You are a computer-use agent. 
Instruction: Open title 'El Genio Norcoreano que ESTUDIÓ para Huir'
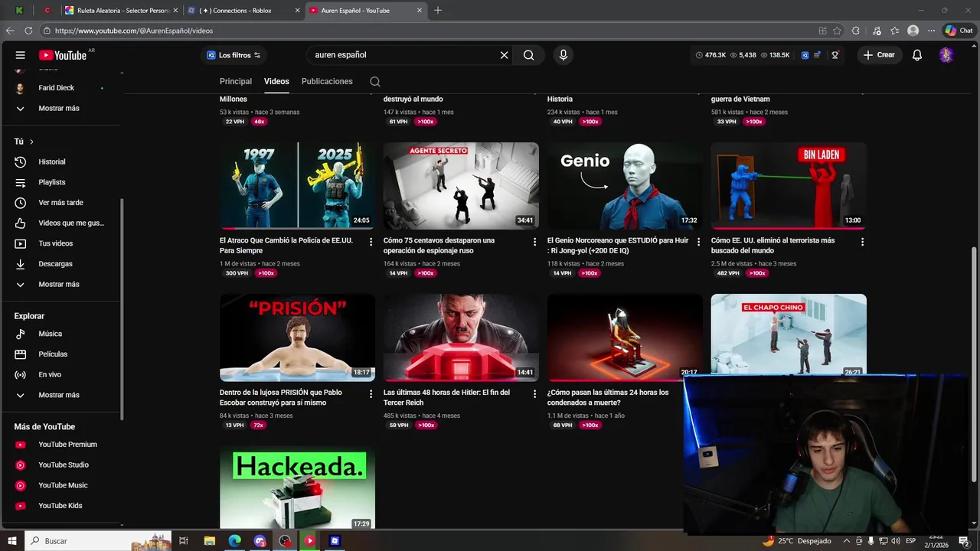point(618,245)
